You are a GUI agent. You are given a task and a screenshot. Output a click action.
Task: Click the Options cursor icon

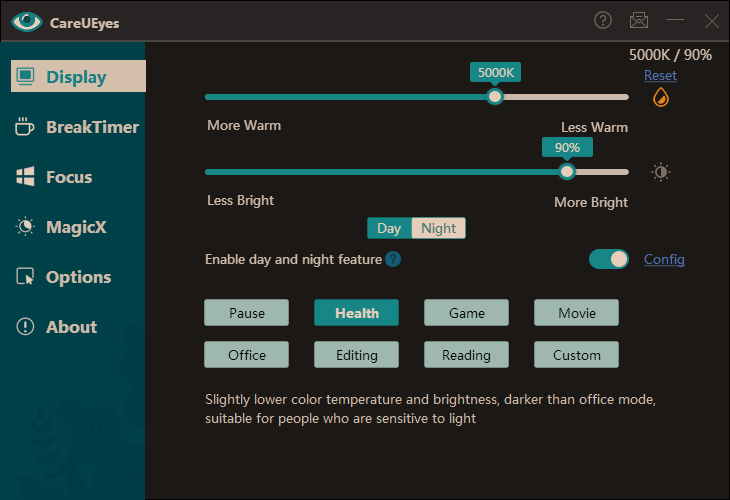coord(25,277)
